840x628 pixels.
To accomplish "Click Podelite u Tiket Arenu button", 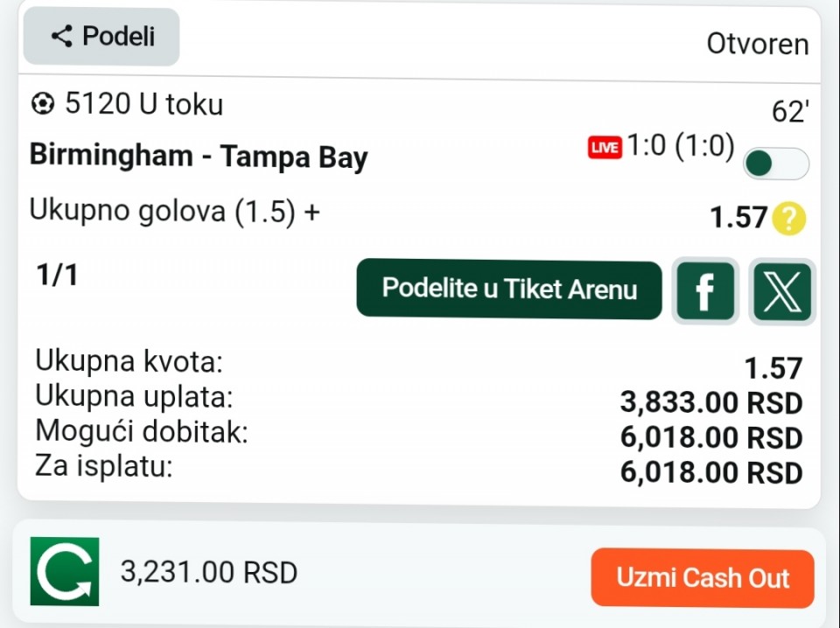I will (x=509, y=290).
